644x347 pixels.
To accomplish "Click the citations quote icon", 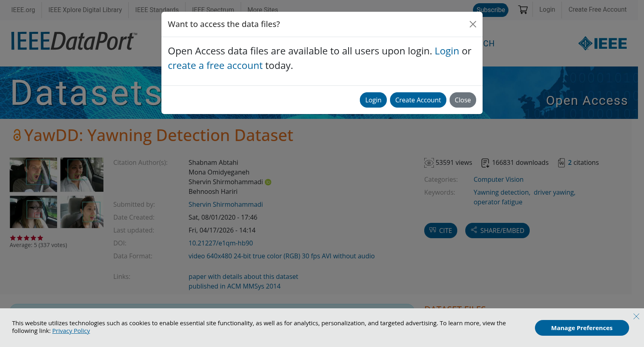I will pyautogui.click(x=561, y=163).
